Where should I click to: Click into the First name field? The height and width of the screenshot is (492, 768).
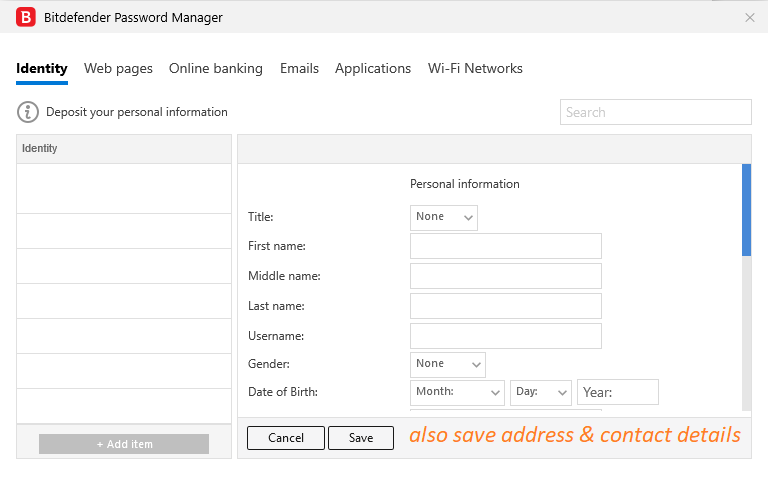(506, 246)
